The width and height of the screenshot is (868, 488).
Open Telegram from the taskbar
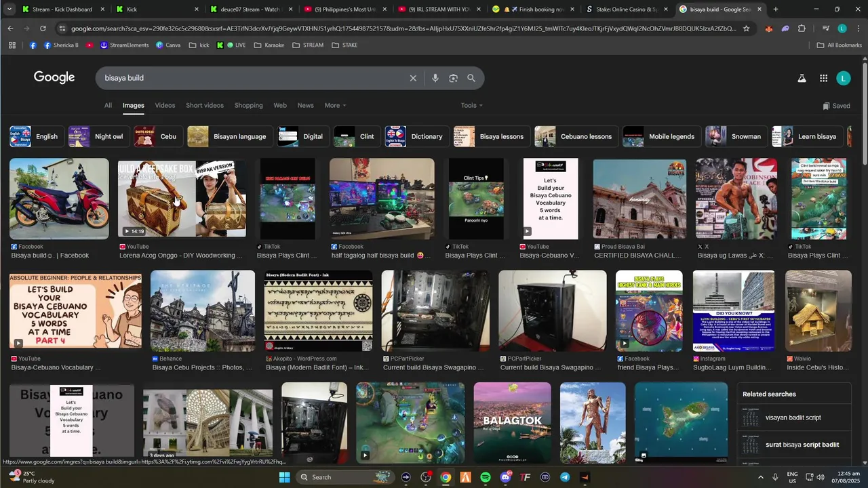[x=565, y=477]
